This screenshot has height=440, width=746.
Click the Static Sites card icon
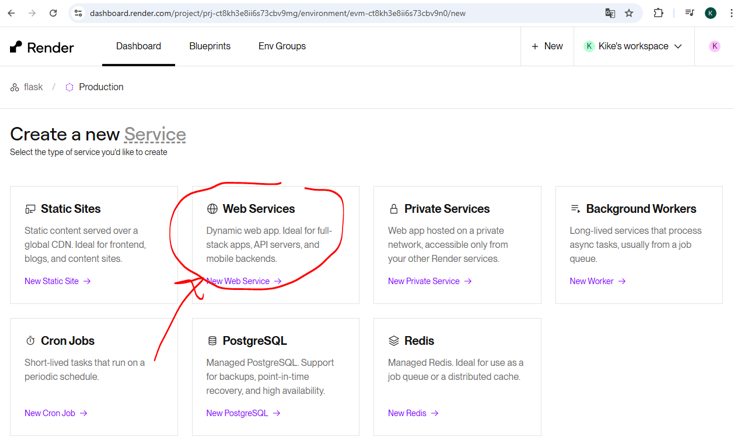30,210
